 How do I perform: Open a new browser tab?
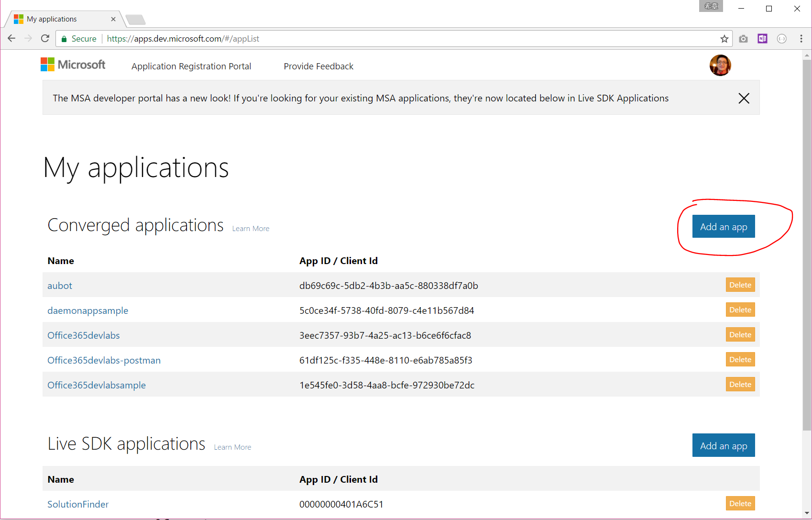point(135,20)
